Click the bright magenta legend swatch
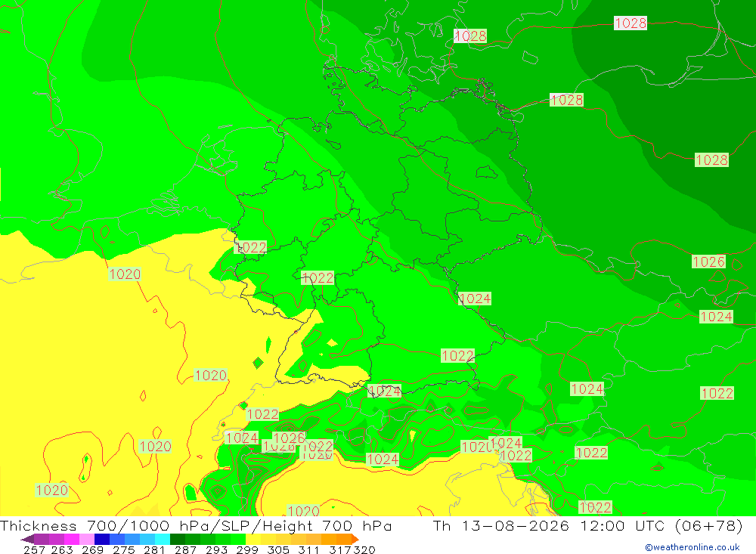Viewport: 756px width, 554px height. coord(70,539)
